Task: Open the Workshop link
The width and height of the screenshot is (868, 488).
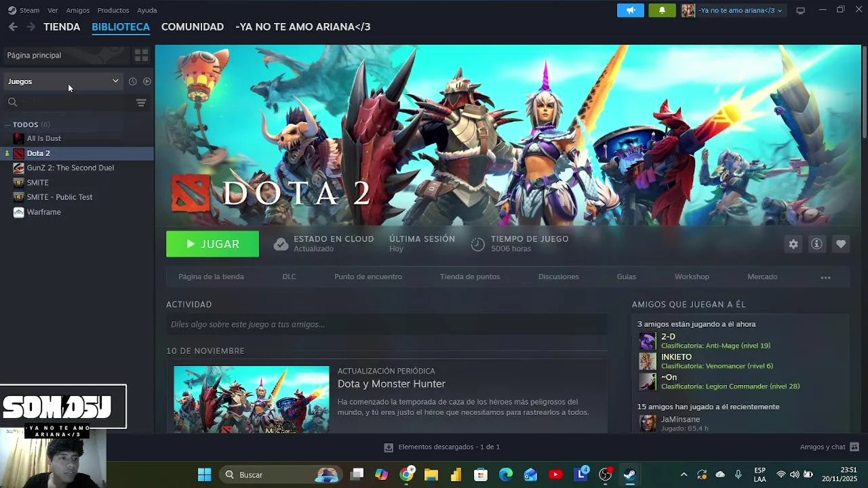Action: pos(692,277)
